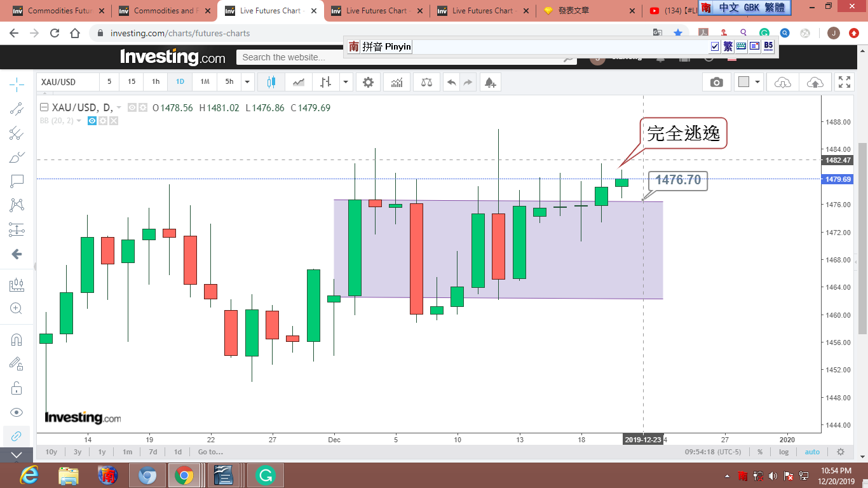Save chart layout to cloud
868x488 pixels.
tap(815, 82)
